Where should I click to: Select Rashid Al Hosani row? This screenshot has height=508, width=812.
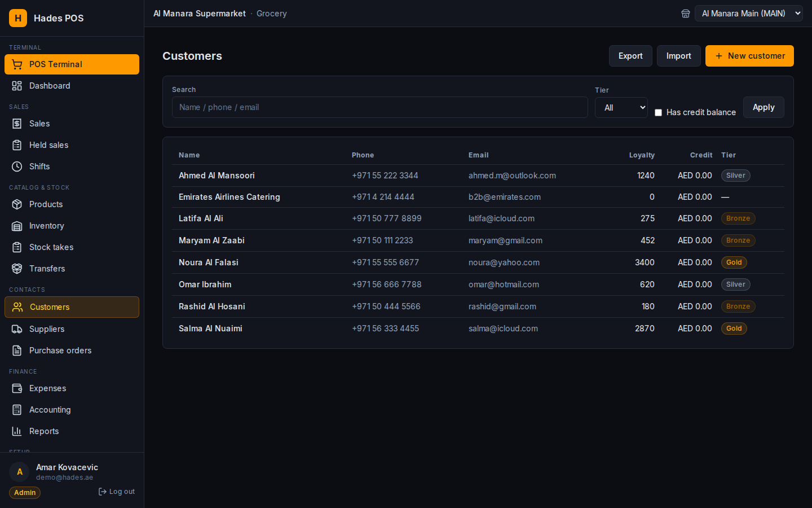478,306
